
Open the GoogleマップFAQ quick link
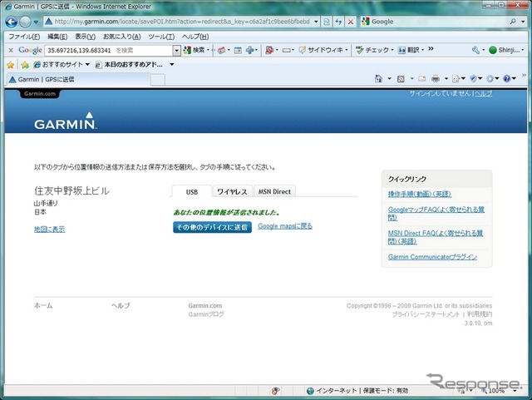click(x=436, y=213)
